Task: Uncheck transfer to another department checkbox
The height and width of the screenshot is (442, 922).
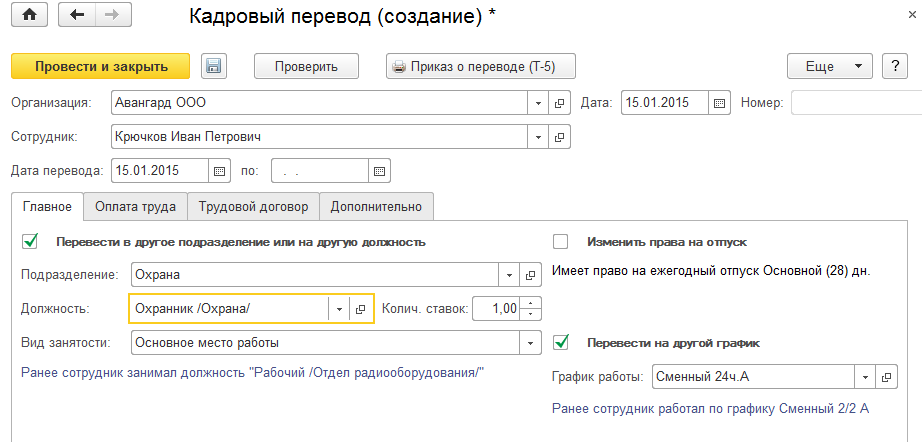Action: (29, 241)
